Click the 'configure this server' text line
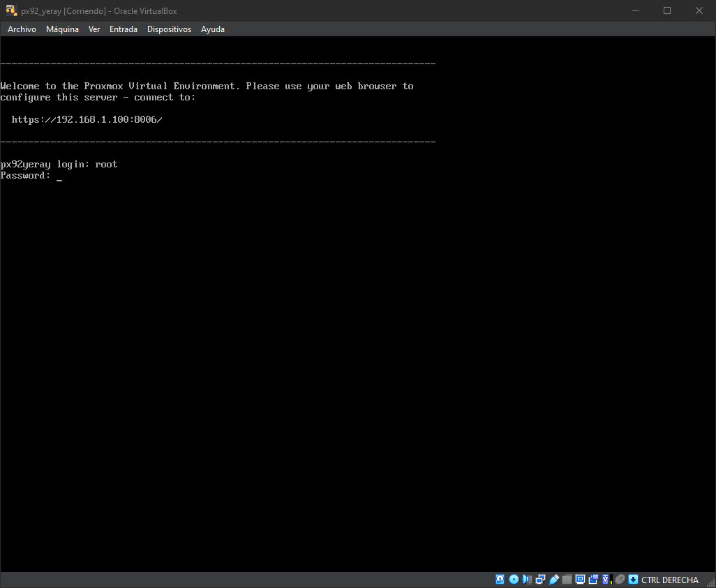The width and height of the screenshot is (716, 588). [x=98, y=97]
